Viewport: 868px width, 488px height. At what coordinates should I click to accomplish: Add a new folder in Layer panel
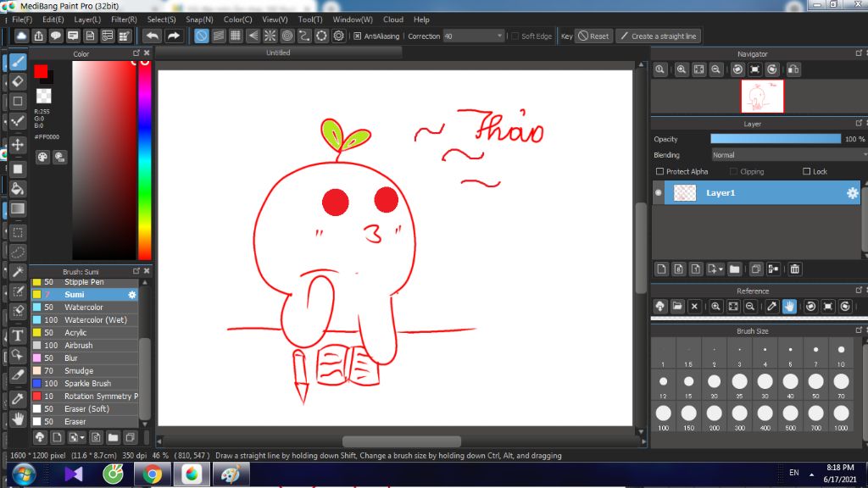[x=735, y=269]
